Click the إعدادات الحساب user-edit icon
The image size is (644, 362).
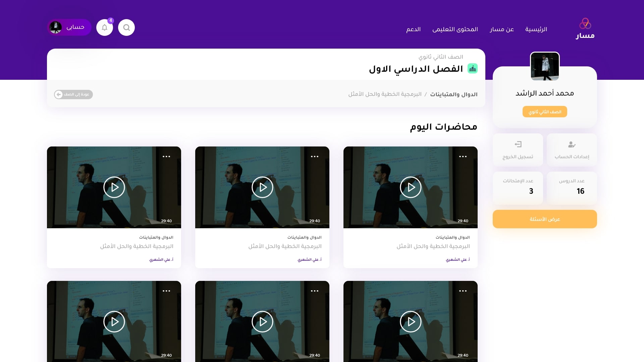[572, 144]
